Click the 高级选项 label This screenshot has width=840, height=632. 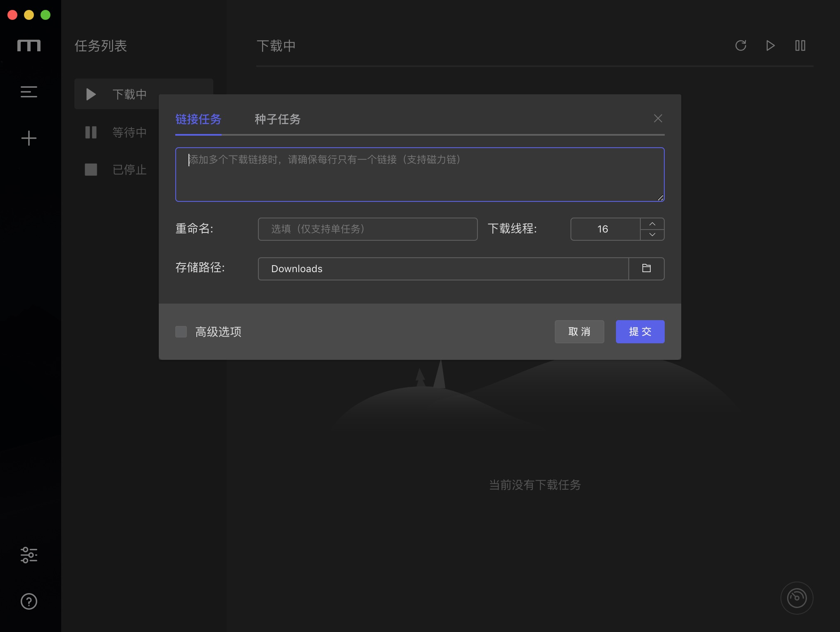tap(218, 332)
